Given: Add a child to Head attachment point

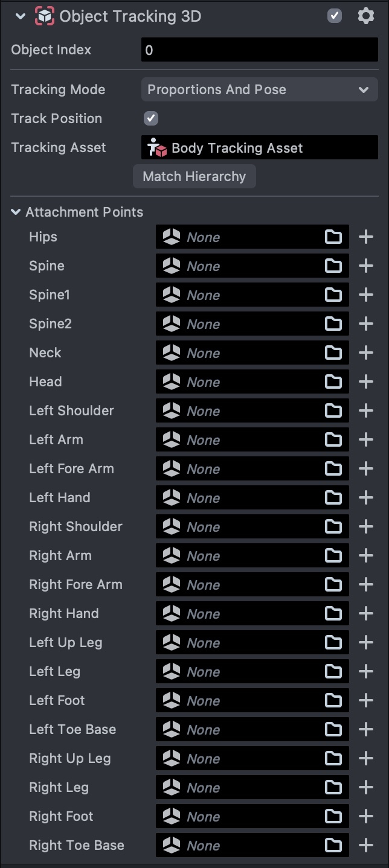Looking at the screenshot, I should click(366, 382).
